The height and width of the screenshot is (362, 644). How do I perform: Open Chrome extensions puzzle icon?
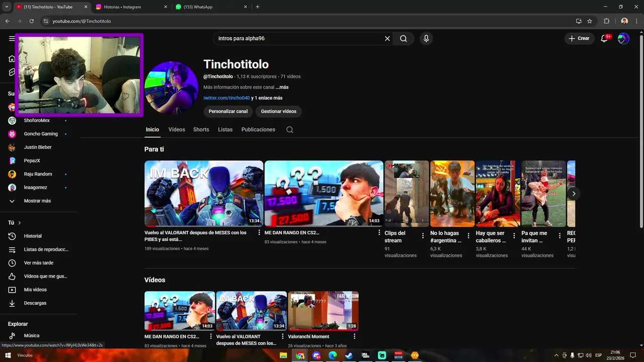[606, 21]
